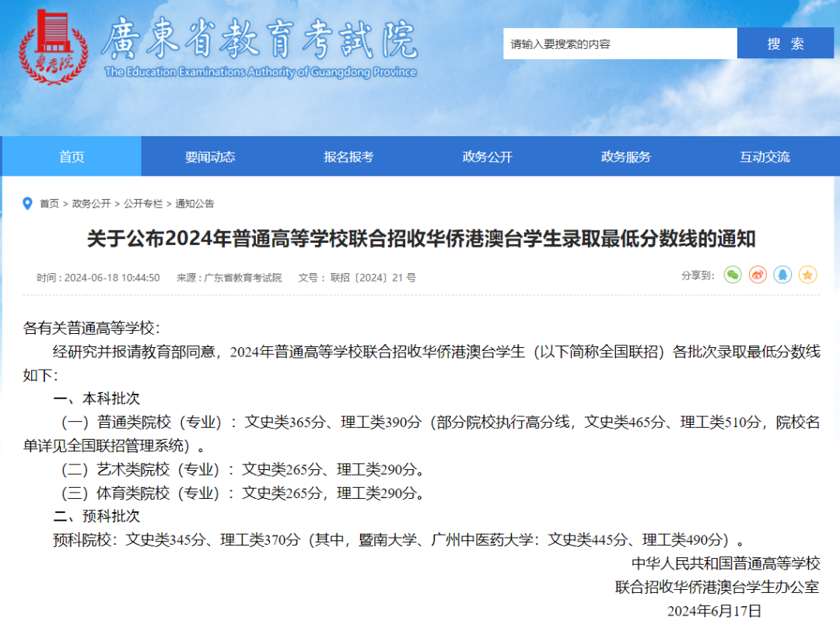Click the timestamp 2024-06-18 10:44:50
840x621 pixels.
[112, 278]
